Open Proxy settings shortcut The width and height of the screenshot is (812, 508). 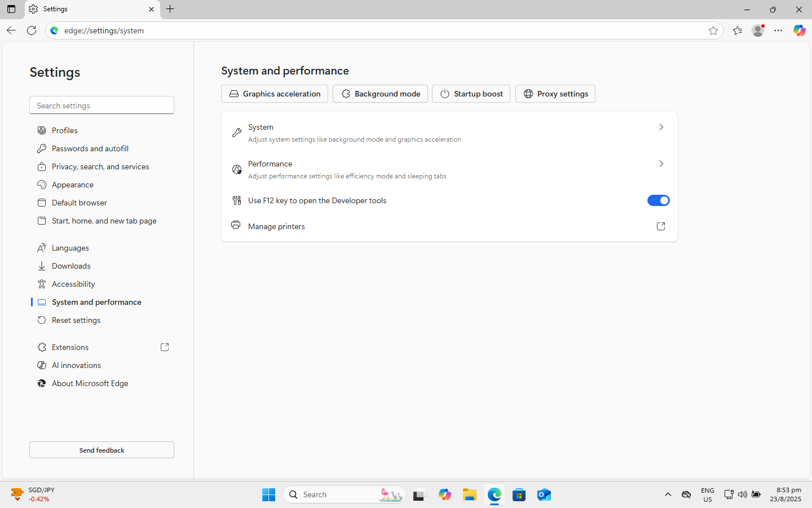555,94
